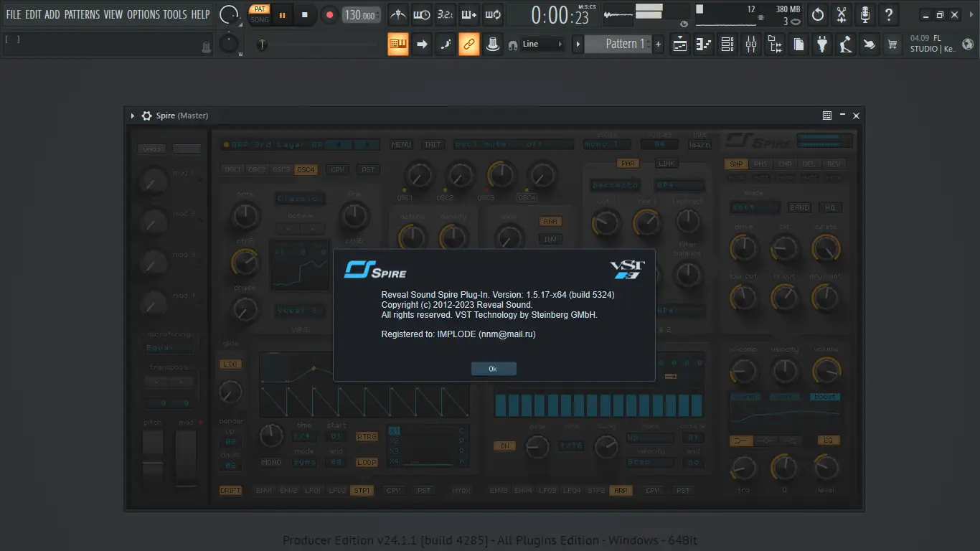980x551 pixels.
Task: Click the song position slider
Action: click(317, 44)
